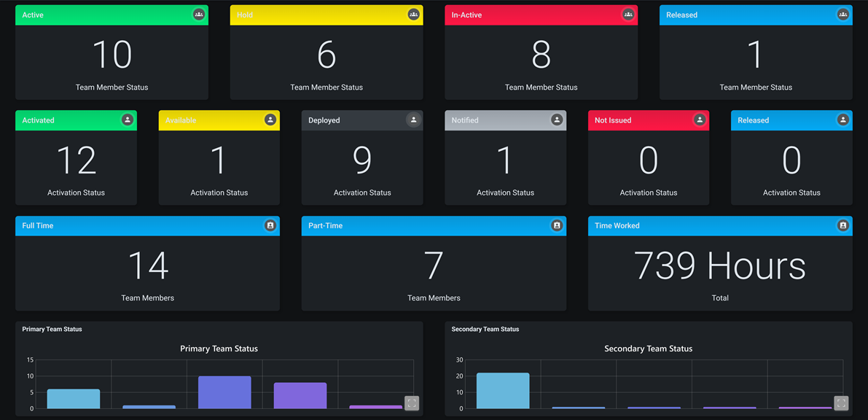
Task: Click the group icon on the Hold card
Action: [x=413, y=15]
